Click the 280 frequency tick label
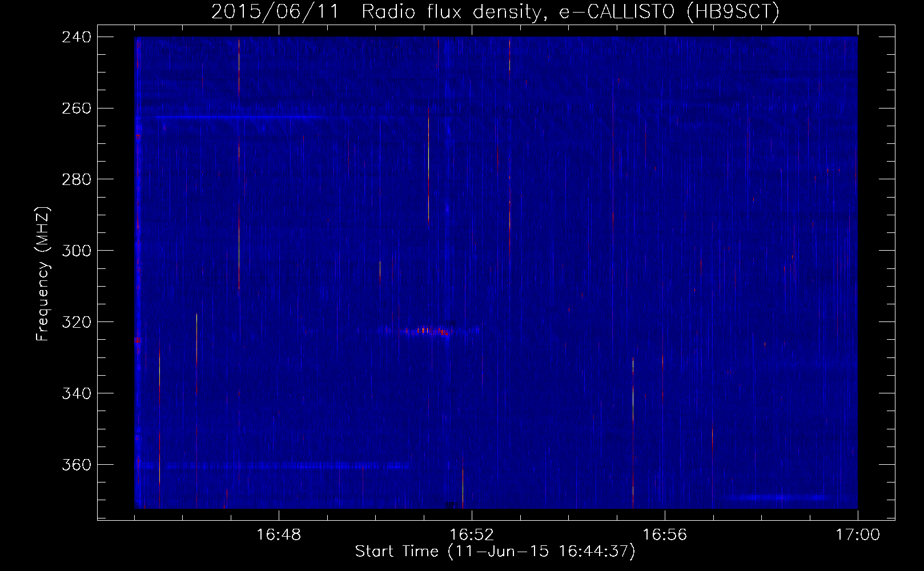The height and width of the screenshot is (571, 924). [x=77, y=180]
